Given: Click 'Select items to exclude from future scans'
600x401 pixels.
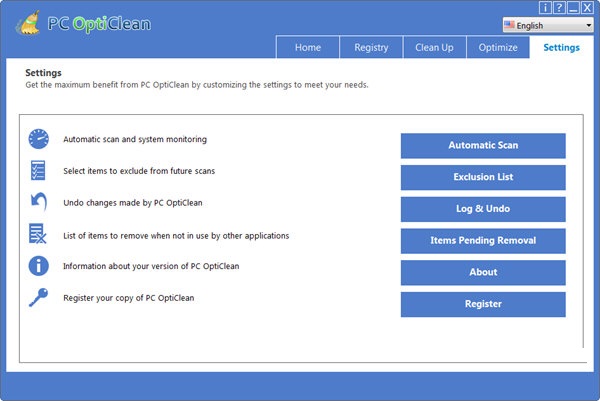Looking at the screenshot, I should tap(139, 171).
